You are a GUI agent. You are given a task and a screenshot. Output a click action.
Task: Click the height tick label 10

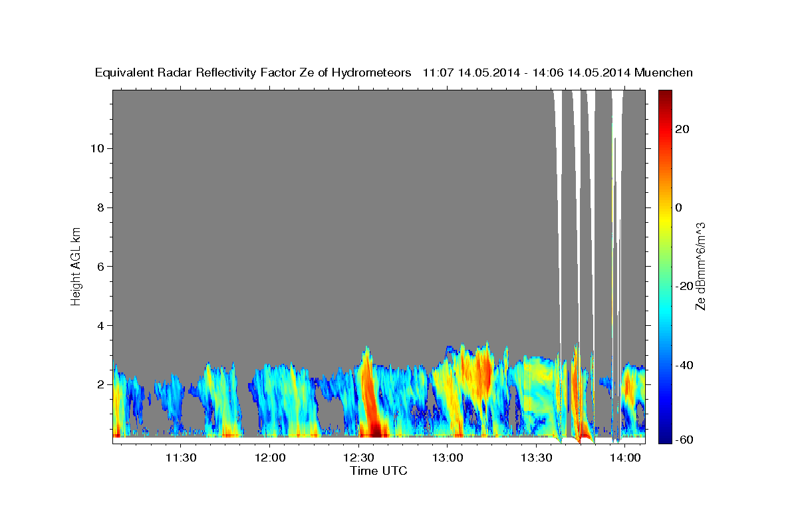click(97, 148)
